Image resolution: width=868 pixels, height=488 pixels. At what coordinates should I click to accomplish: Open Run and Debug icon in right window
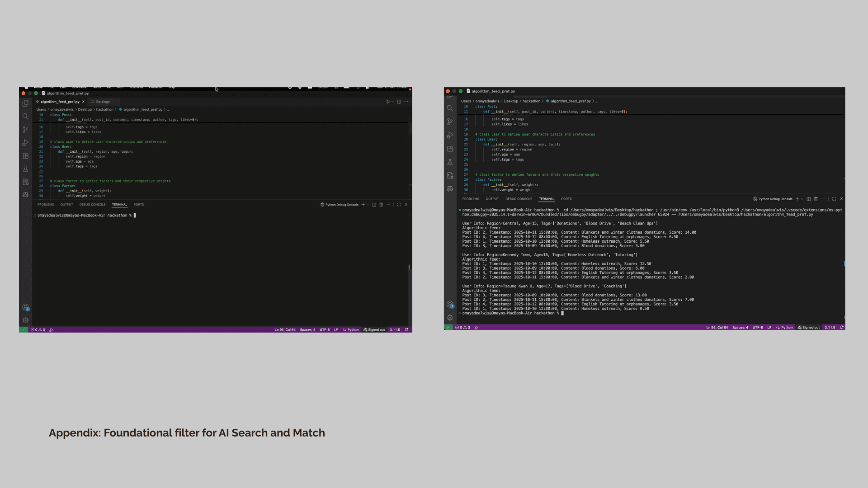click(x=450, y=135)
